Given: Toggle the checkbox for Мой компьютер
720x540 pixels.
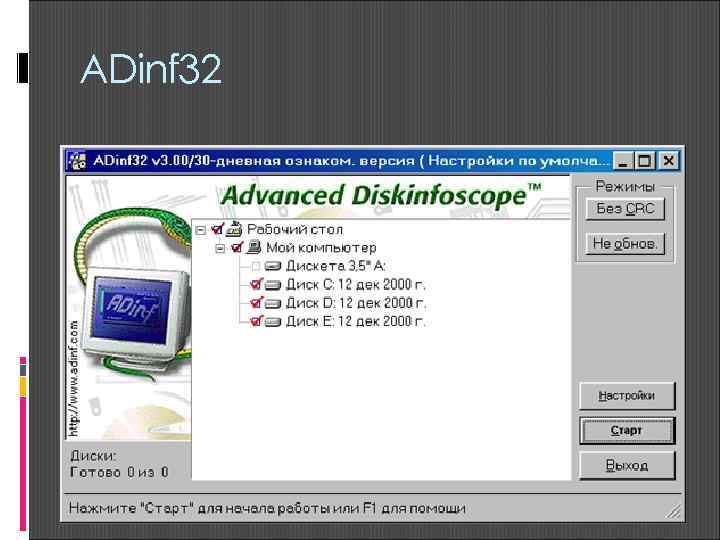Looking at the screenshot, I should point(236,248).
